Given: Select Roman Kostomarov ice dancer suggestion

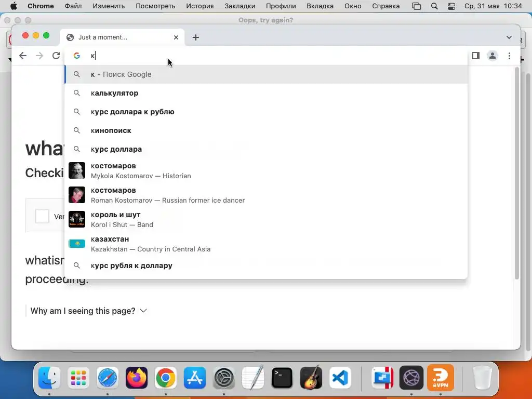Looking at the screenshot, I should (266, 195).
